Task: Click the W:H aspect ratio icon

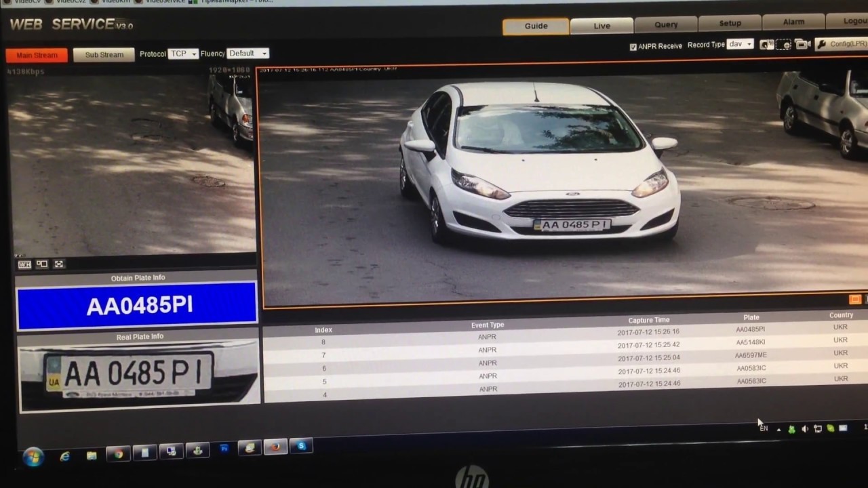Action: click(24, 264)
